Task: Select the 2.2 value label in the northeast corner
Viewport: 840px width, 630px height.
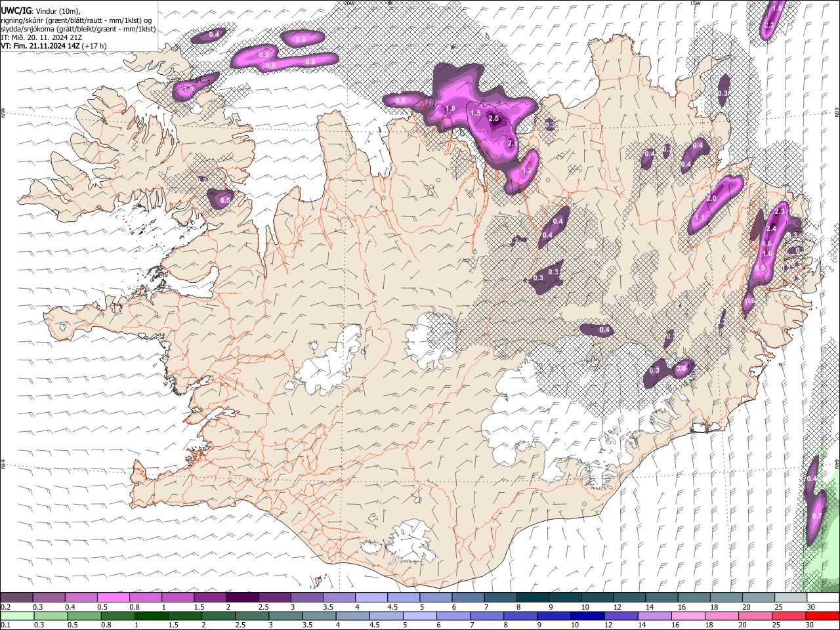Action: click(770, 25)
